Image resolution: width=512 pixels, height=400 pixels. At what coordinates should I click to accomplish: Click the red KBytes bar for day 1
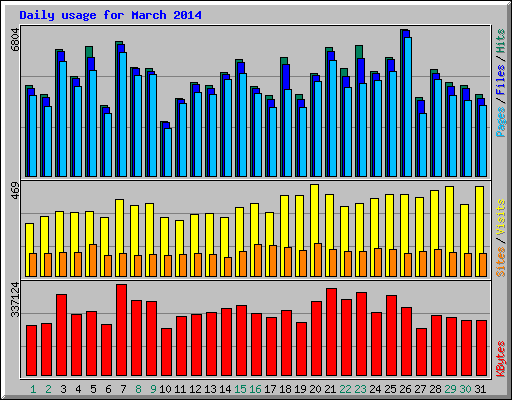point(31,351)
